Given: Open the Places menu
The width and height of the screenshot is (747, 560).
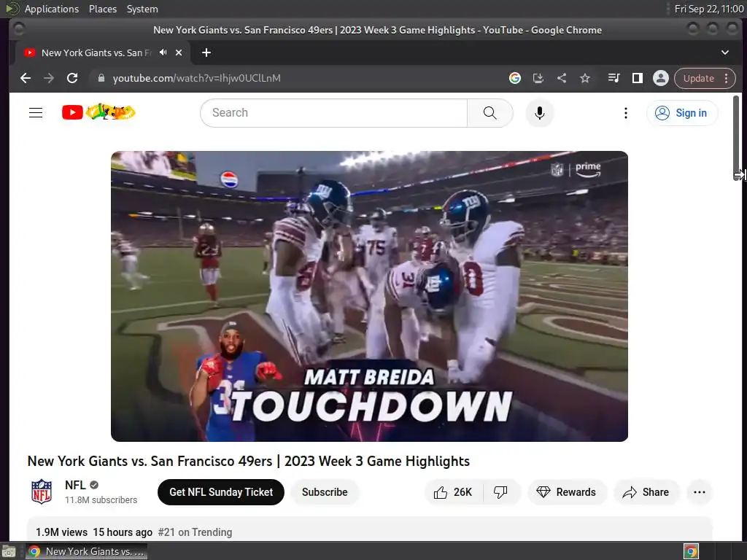Looking at the screenshot, I should click(102, 9).
